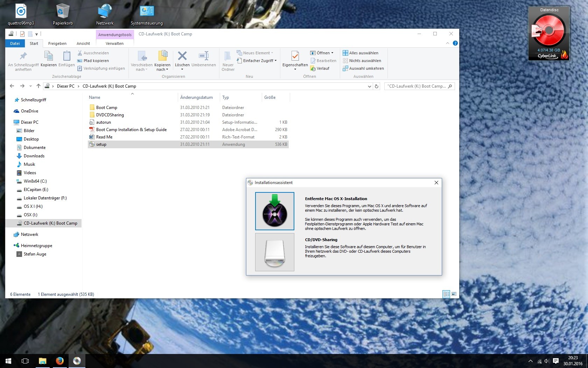This screenshot has height=368, width=588.
Task: Expand address bar history dropdown
Action: [369, 86]
